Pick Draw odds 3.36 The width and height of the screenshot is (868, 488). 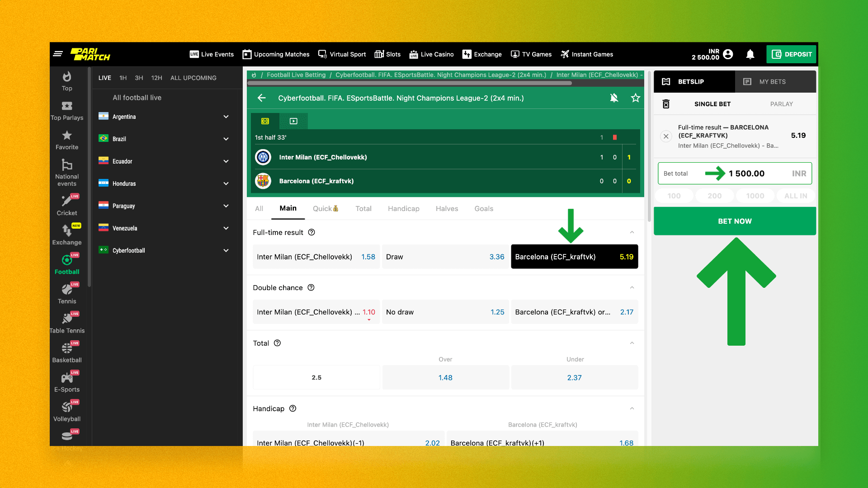point(445,257)
